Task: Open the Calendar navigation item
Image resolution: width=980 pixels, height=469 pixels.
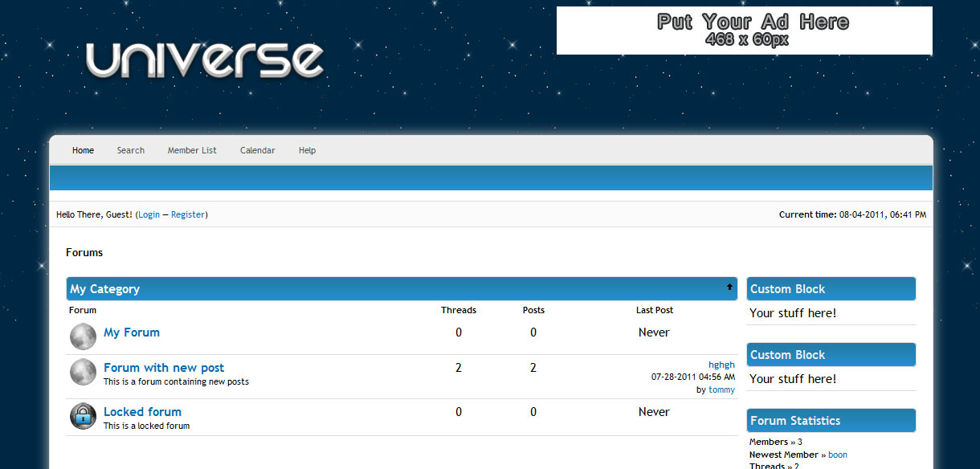Action: pos(257,150)
